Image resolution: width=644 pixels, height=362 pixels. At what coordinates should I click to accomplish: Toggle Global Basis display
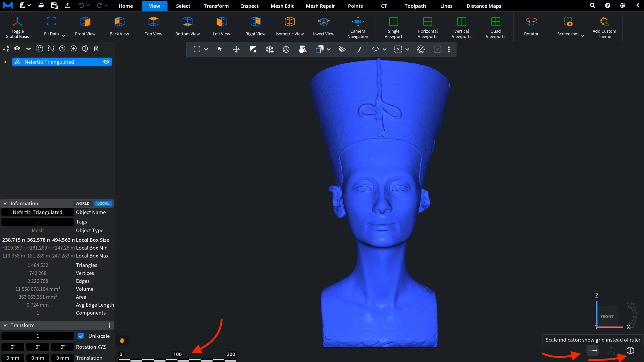17,27
